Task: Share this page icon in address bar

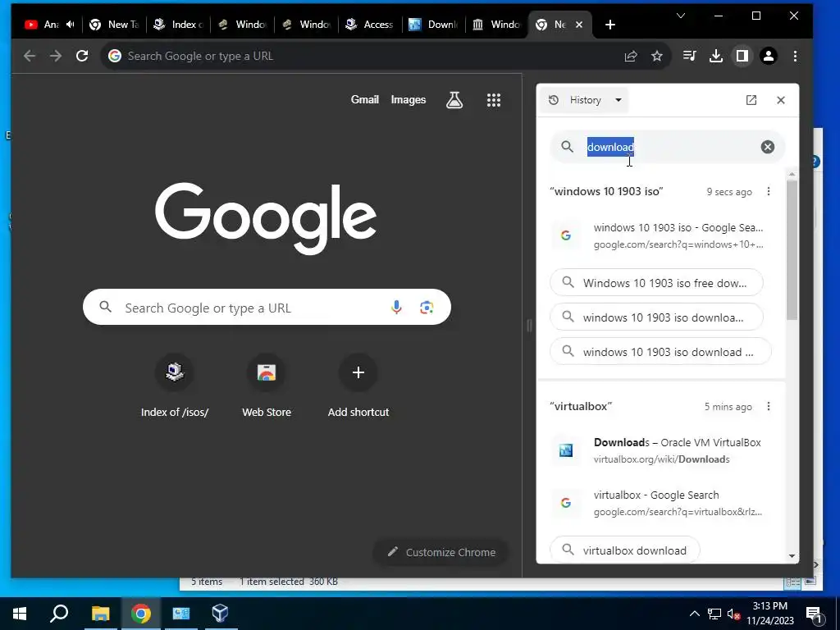Action: [x=631, y=56]
